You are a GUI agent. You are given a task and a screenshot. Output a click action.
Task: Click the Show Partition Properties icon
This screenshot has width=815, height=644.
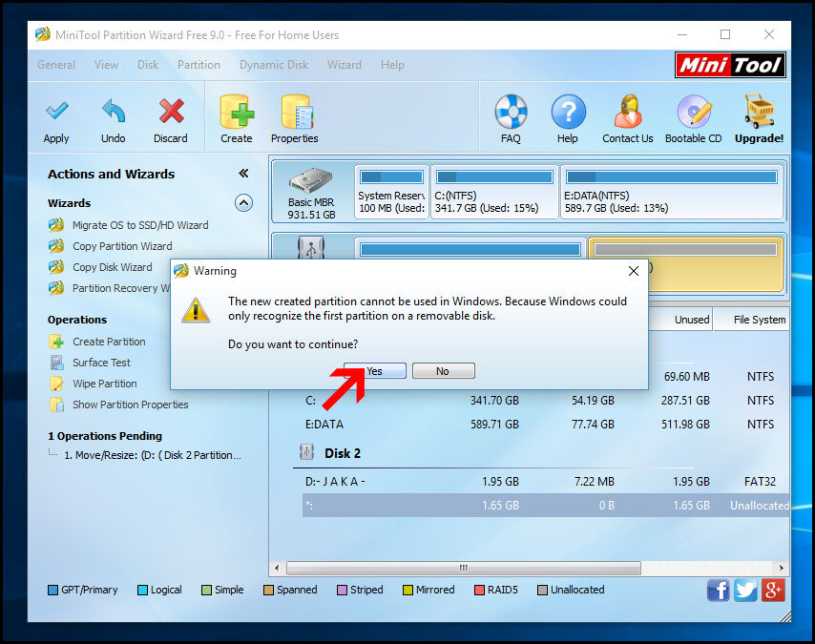(56, 405)
